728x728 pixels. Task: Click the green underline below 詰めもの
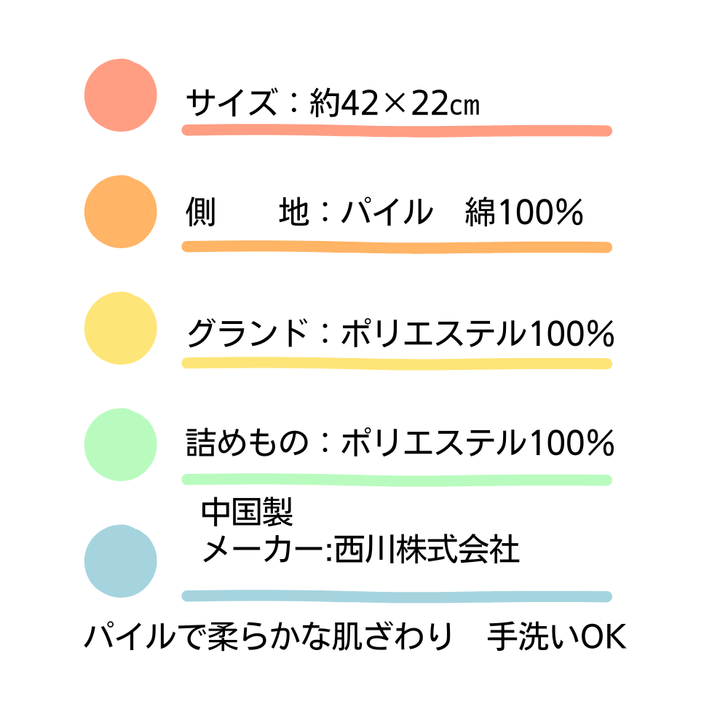[397, 480]
